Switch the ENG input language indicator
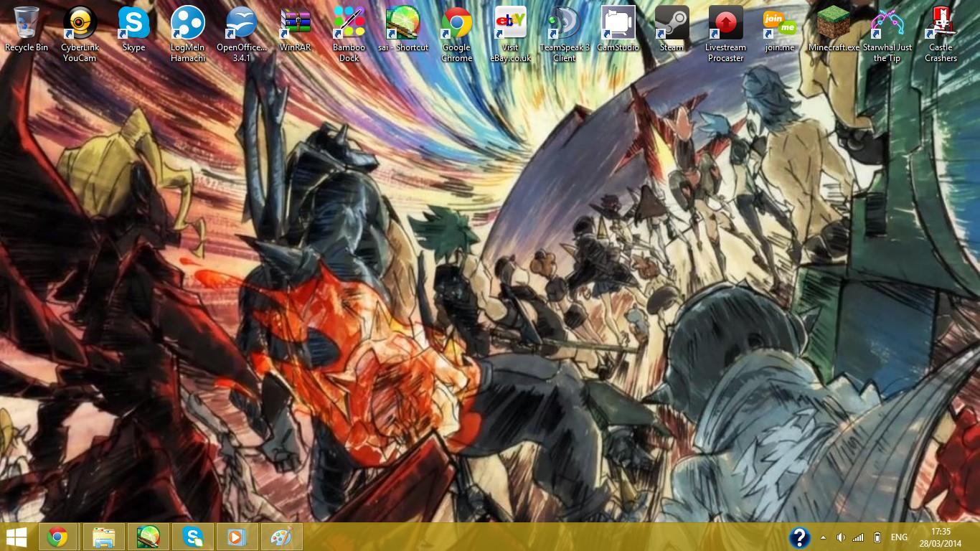The height and width of the screenshot is (551, 980). click(899, 537)
